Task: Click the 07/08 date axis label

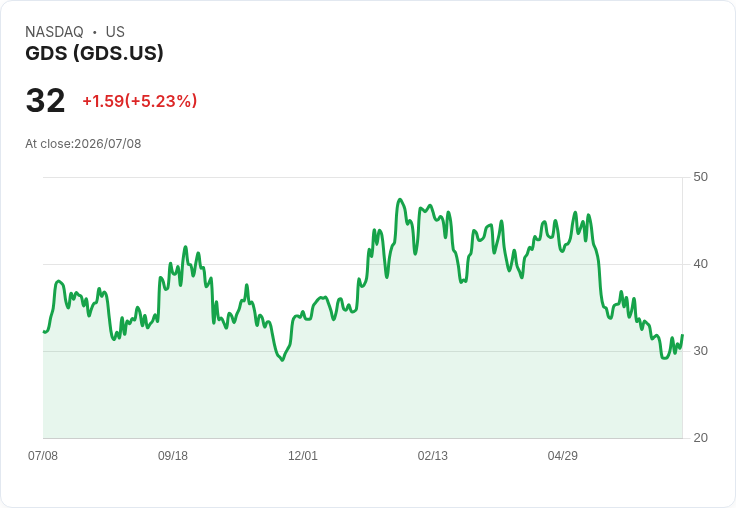Action: click(43, 456)
